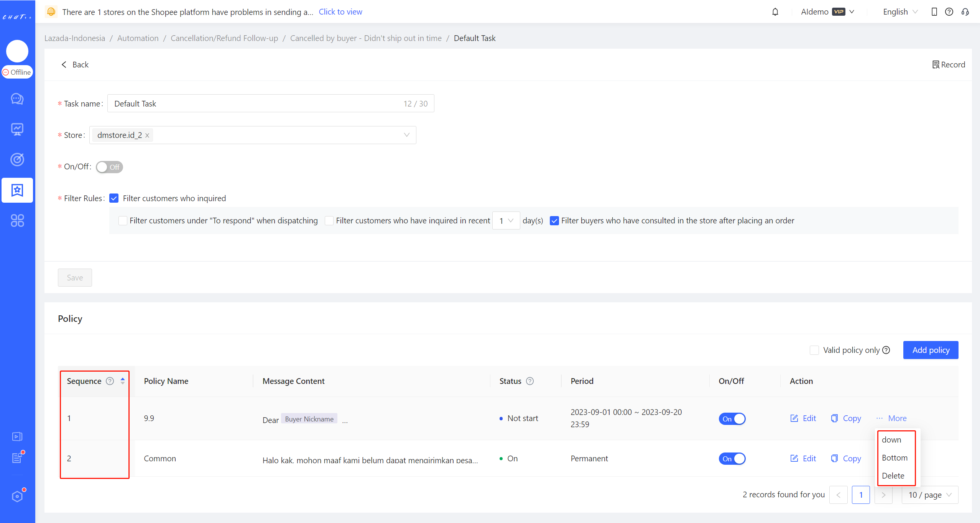Viewport: 980px width, 523px height.
Task: Go to next page arrow
Action: tap(884, 495)
